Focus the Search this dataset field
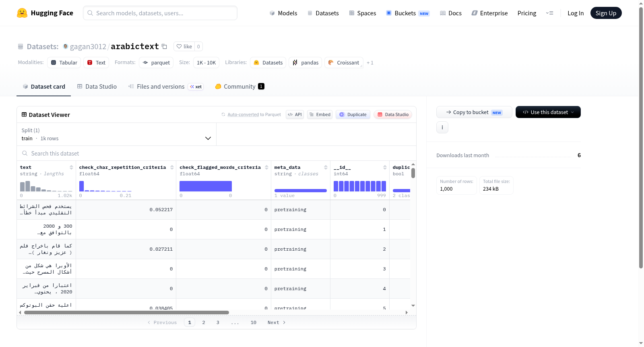This screenshot has height=347, width=644. [217, 154]
